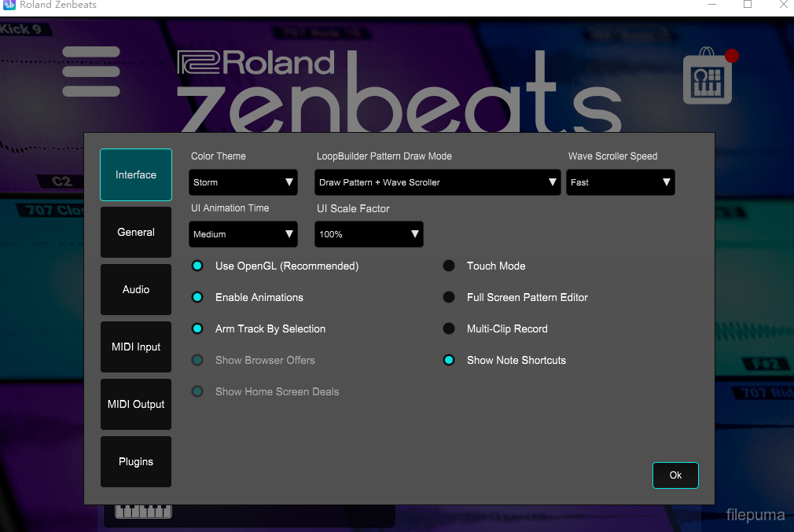Click the keyboard icon below the dialog
This screenshot has width=794, height=532.
tap(143, 511)
